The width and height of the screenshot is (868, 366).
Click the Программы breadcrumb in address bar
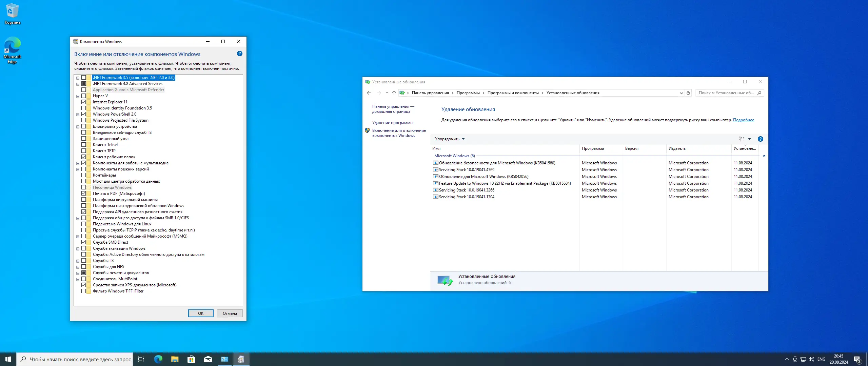point(468,93)
